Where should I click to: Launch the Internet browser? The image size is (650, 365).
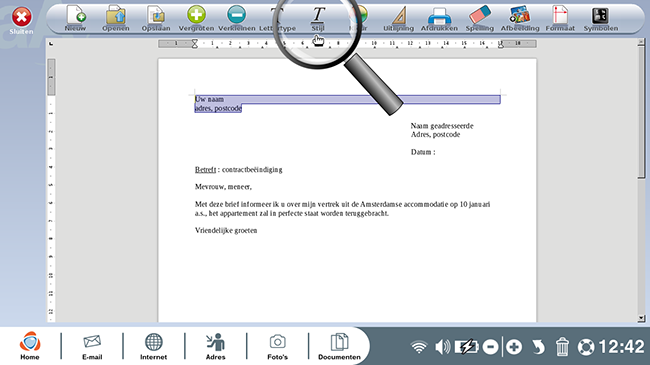[153, 346]
